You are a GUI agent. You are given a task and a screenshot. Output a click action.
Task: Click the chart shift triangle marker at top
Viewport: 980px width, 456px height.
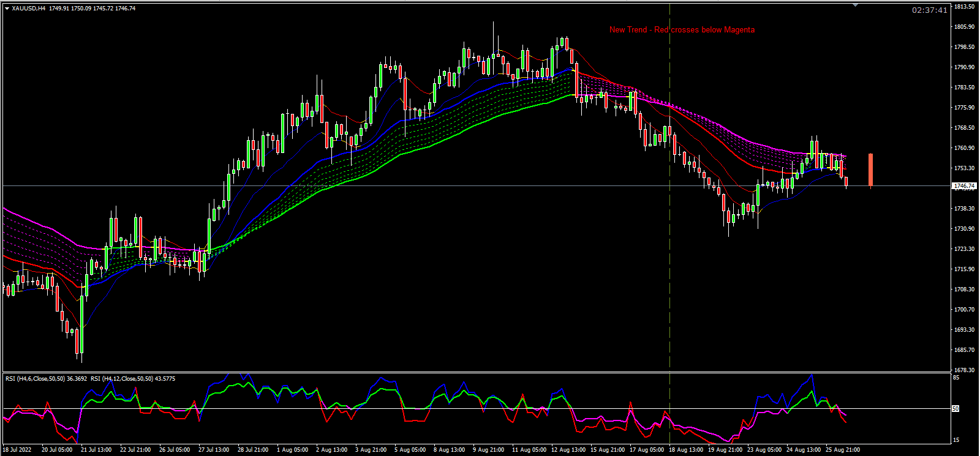click(856, 6)
